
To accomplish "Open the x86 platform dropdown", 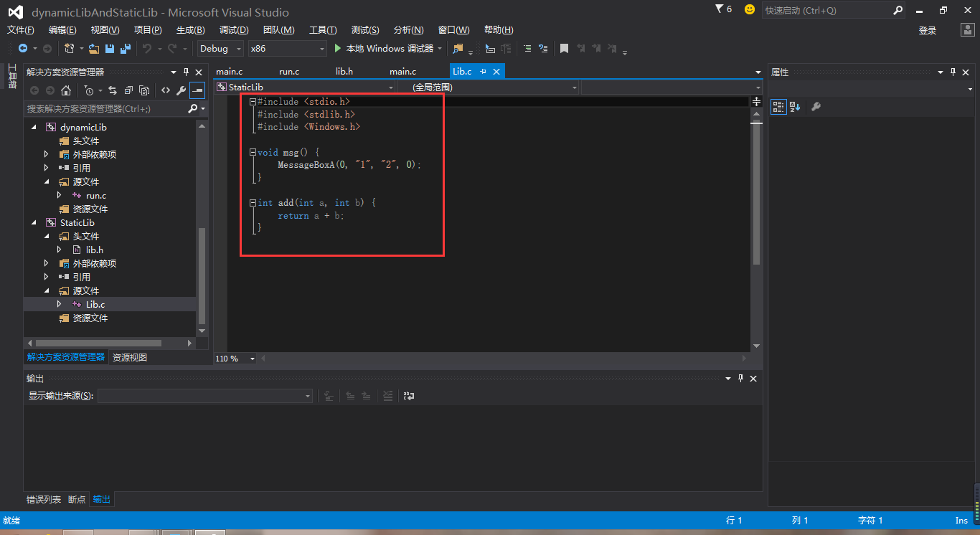I will (x=287, y=49).
